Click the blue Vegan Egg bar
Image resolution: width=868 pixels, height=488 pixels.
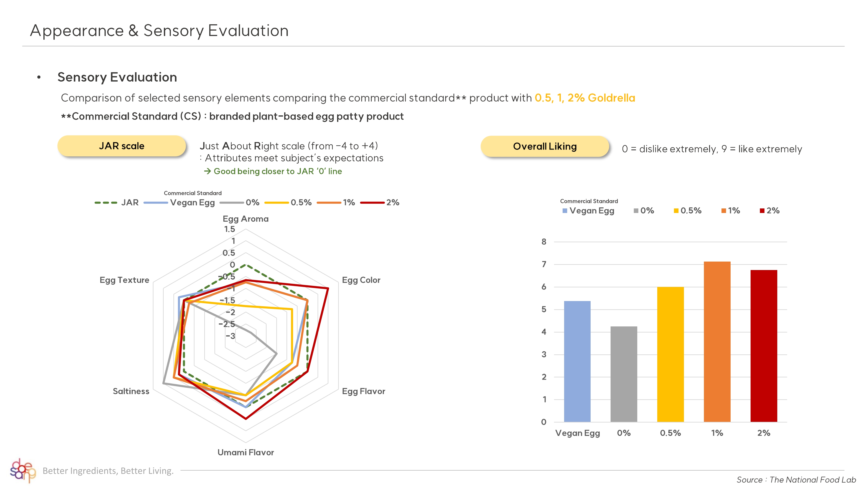[577, 361]
